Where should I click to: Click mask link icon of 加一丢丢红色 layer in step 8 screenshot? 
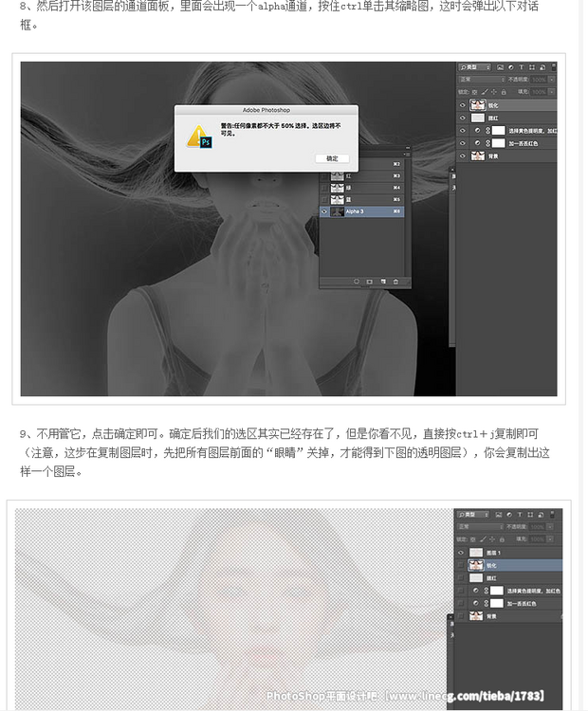pos(487,143)
